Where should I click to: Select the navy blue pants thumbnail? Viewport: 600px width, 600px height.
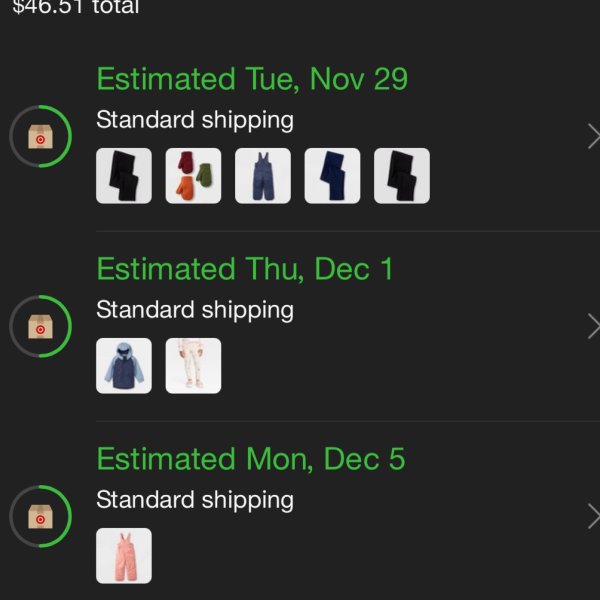332,176
